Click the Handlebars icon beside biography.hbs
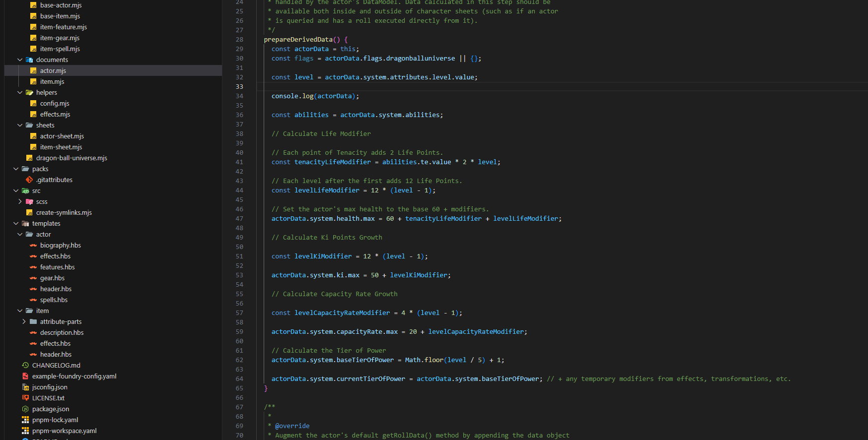Image resolution: width=868 pixels, height=440 pixels. click(x=33, y=245)
